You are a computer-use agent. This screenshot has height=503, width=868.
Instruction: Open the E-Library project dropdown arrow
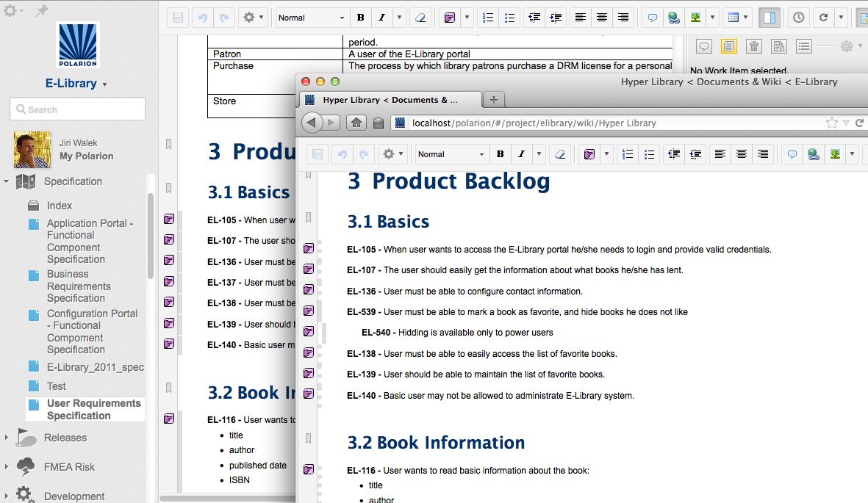(104, 84)
